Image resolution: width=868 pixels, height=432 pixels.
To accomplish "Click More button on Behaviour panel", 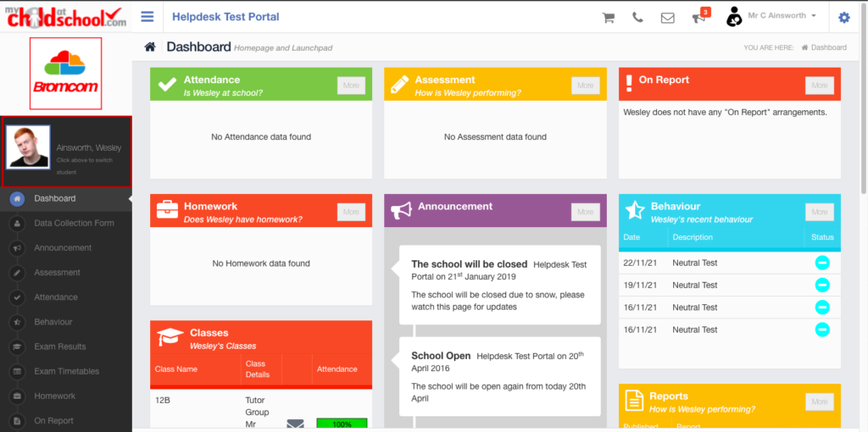I will [x=819, y=212].
